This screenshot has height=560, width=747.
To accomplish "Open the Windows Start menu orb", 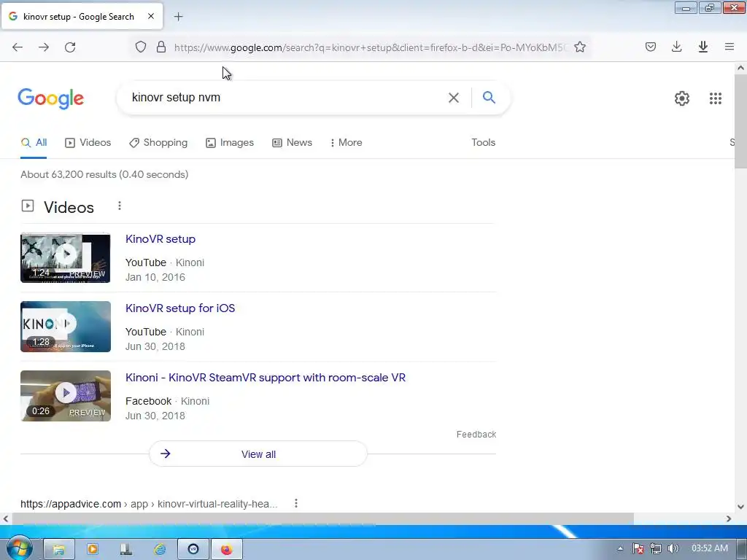I will pos(20,548).
